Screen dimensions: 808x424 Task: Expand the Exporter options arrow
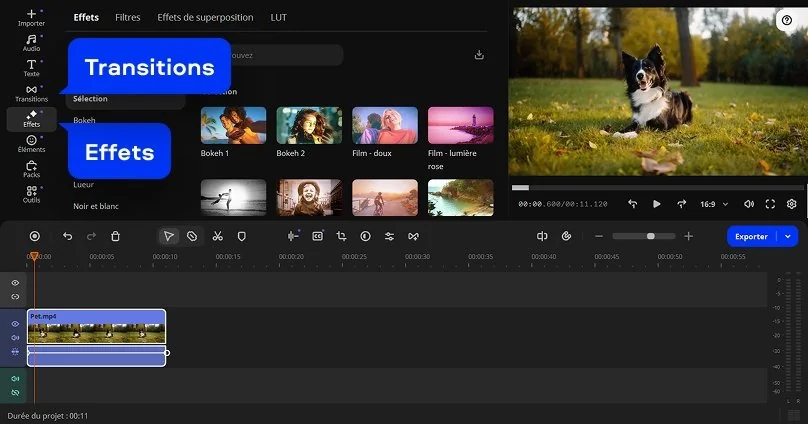(789, 236)
